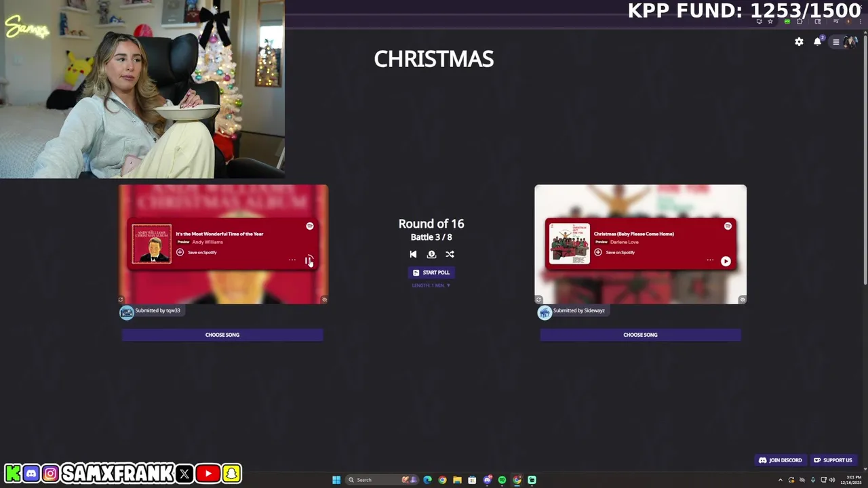
Task: Join Discord link
Action: 780,460
